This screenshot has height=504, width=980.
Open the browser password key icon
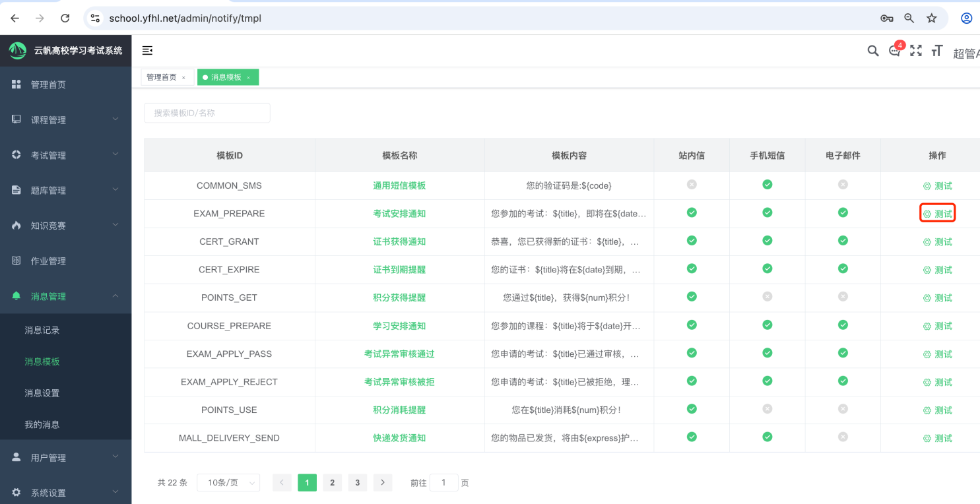887,18
